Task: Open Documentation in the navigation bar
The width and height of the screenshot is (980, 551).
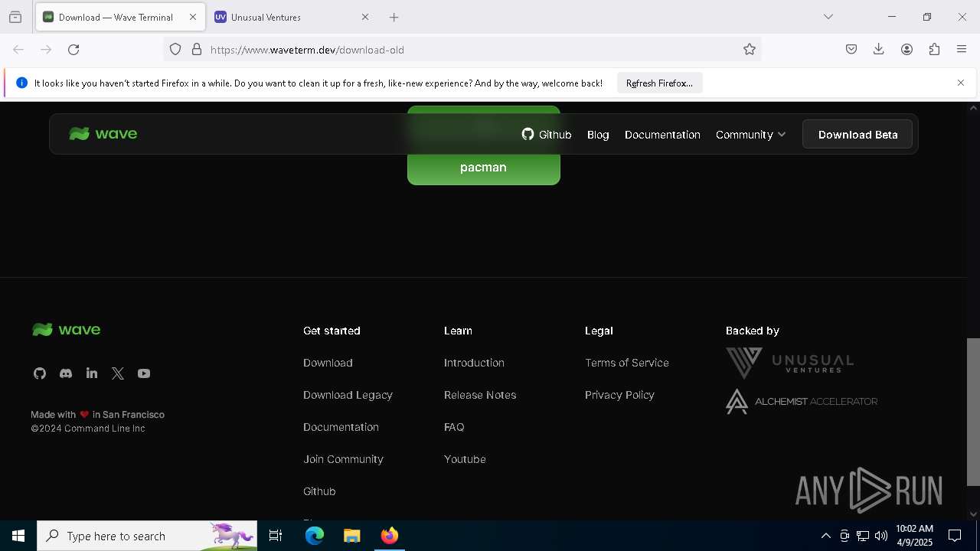Action: 662,135
